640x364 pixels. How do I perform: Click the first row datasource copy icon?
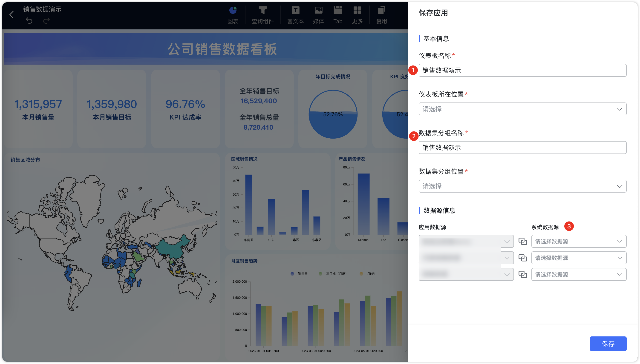[x=522, y=241]
